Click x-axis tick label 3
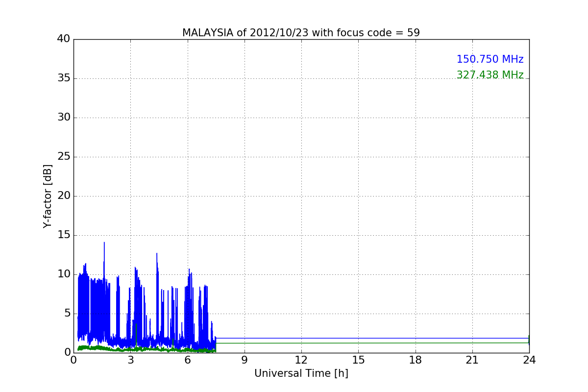 (130, 360)
